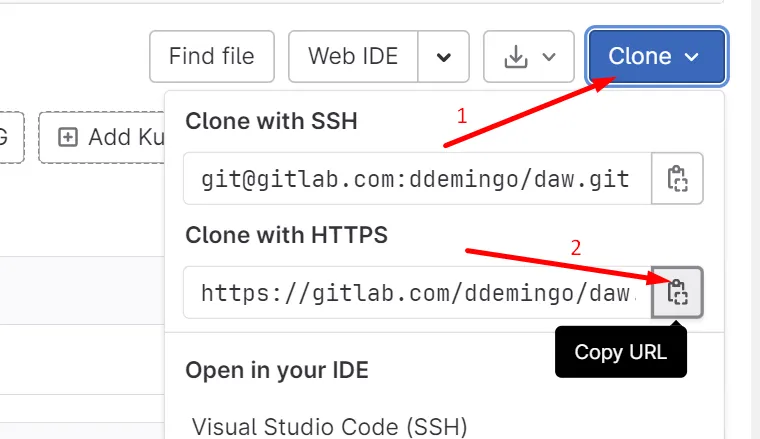Click the dashed Add Ku button
760x439 pixels.
(100, 137)
